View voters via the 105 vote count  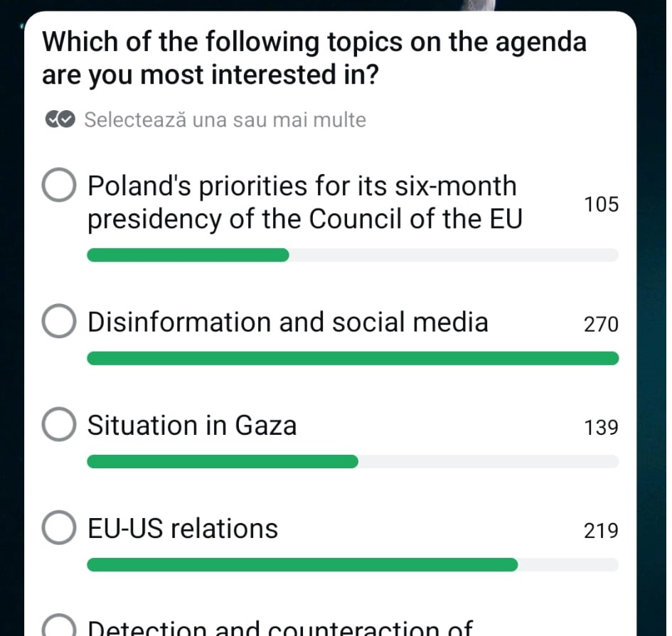602,204
